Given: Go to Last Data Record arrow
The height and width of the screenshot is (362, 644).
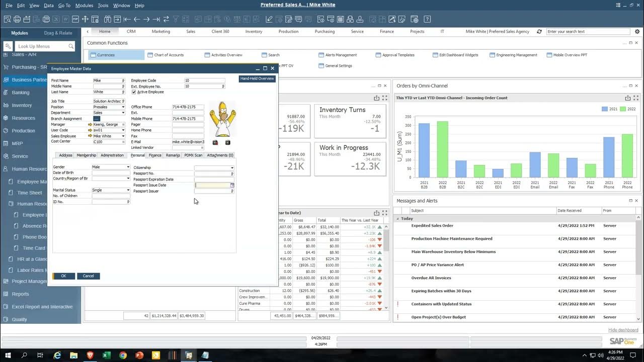Looking at the screenshot, I should (156, 19).
